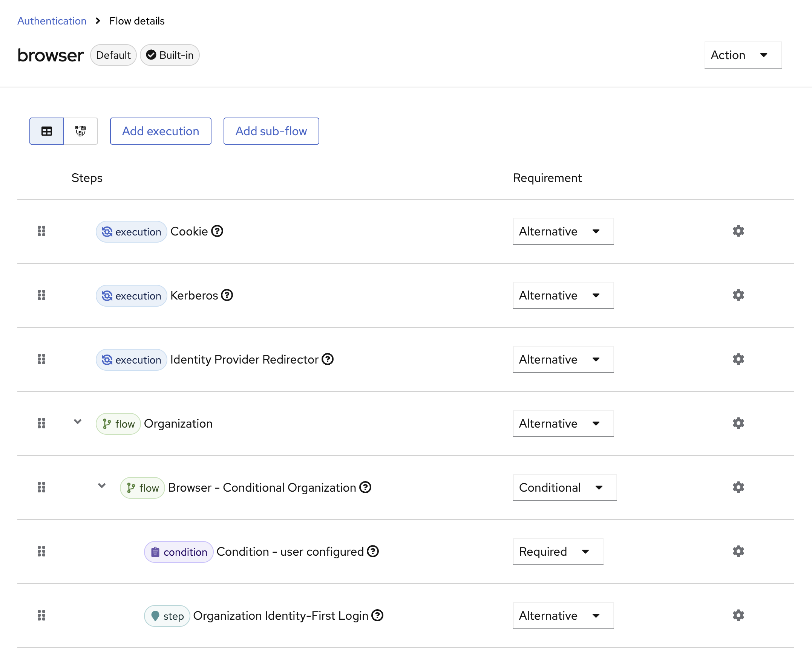Open the Required requirement dropdown
Viewport: 812px width, 648px height.
[558, 552]
